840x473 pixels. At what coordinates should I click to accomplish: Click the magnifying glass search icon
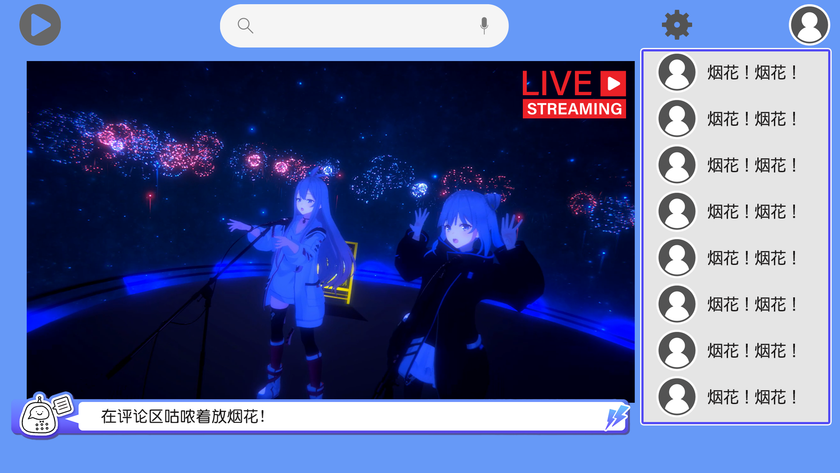[245, 26]
